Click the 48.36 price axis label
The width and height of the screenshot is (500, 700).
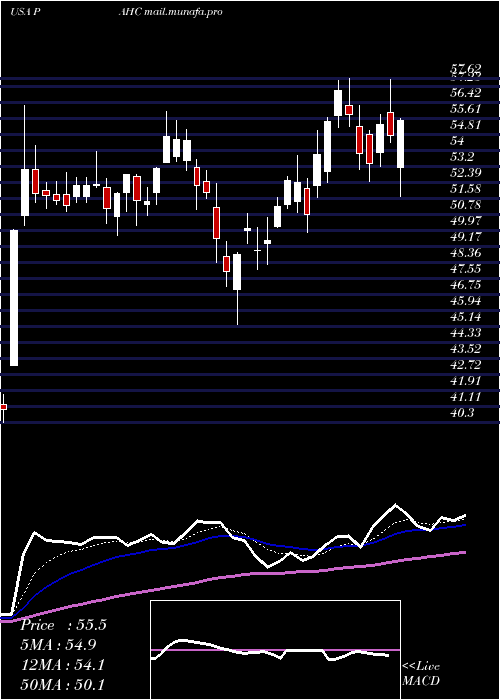[466, 253]
